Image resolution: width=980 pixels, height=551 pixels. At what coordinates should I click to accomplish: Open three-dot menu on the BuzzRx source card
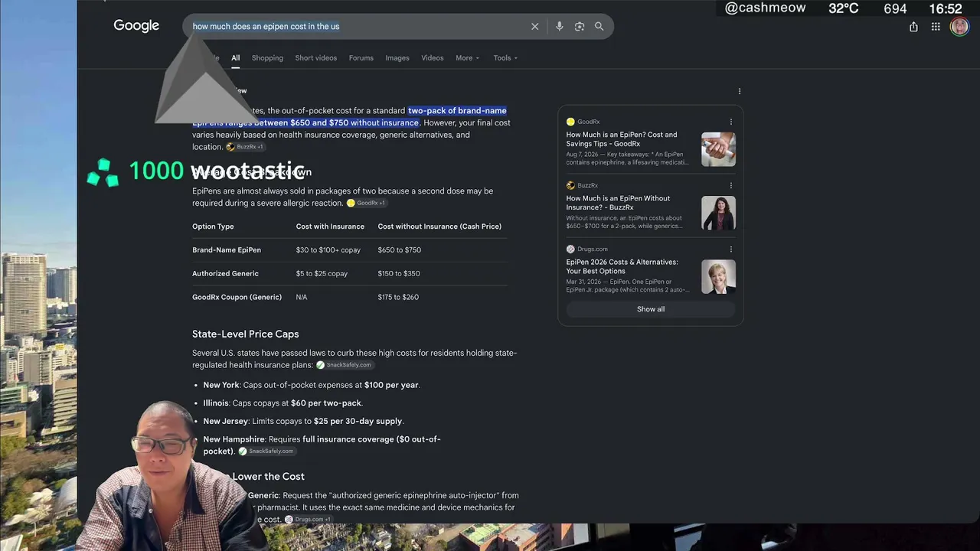(731, 185)
